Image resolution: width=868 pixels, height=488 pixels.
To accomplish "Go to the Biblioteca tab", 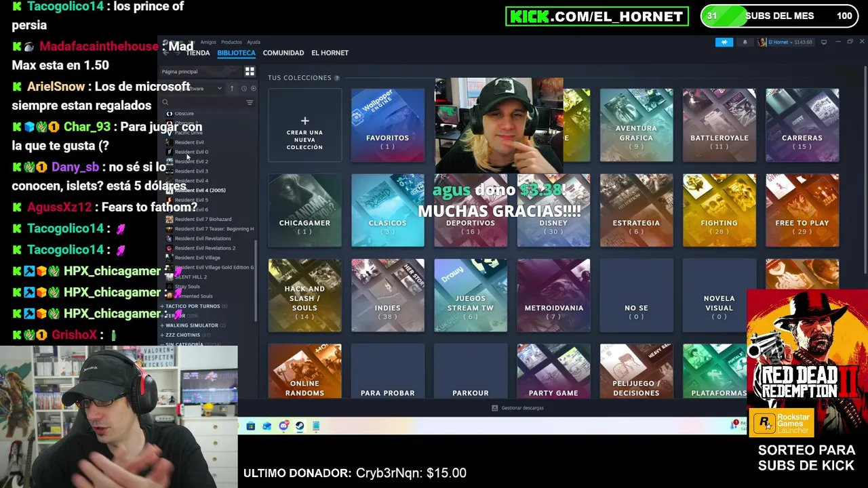I will (236, 53).
